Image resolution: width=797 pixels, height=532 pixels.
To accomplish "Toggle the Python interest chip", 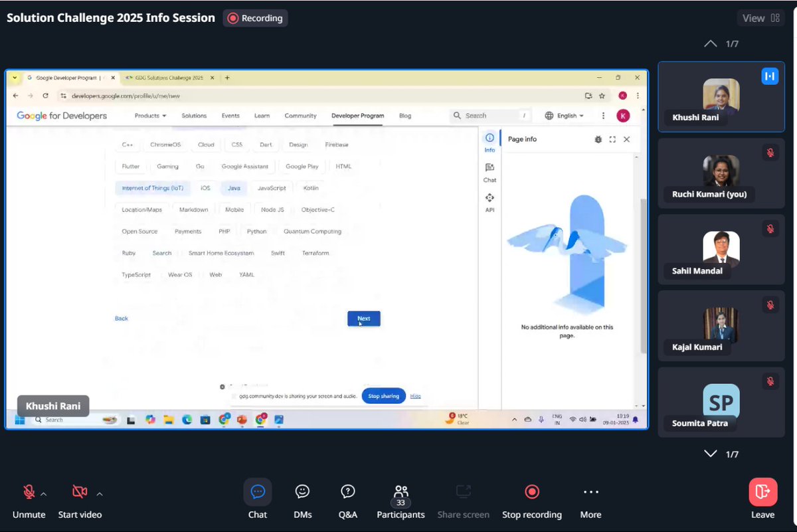I will [256, 231].
